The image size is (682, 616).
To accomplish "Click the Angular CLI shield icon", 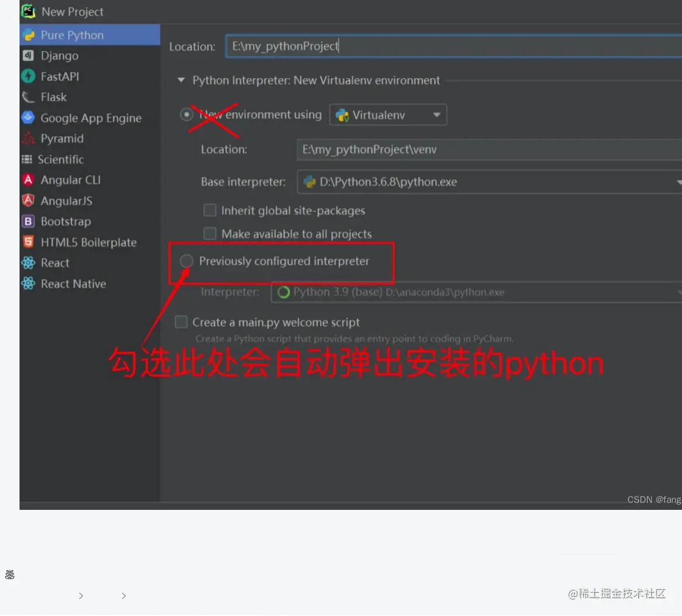I will pos(28,179).
